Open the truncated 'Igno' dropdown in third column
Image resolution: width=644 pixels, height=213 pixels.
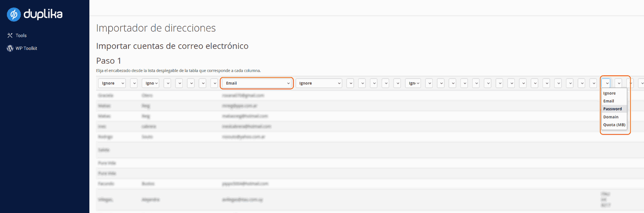pos(151,83)
